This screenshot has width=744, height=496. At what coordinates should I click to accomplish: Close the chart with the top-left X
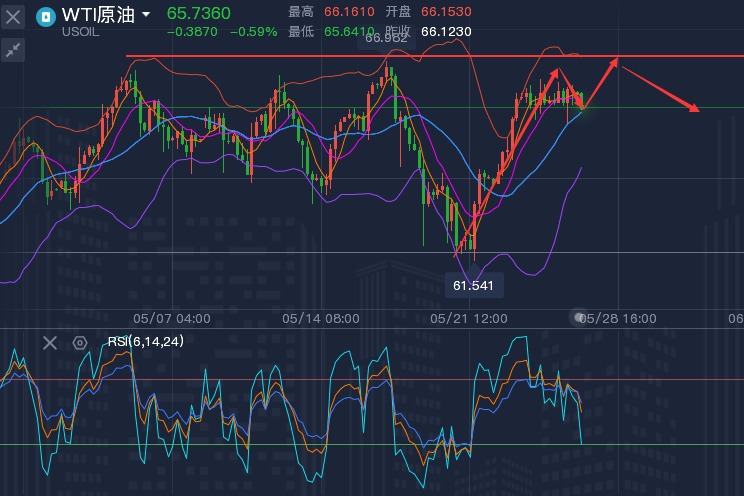pyautogui.click(x=13, y=16)
